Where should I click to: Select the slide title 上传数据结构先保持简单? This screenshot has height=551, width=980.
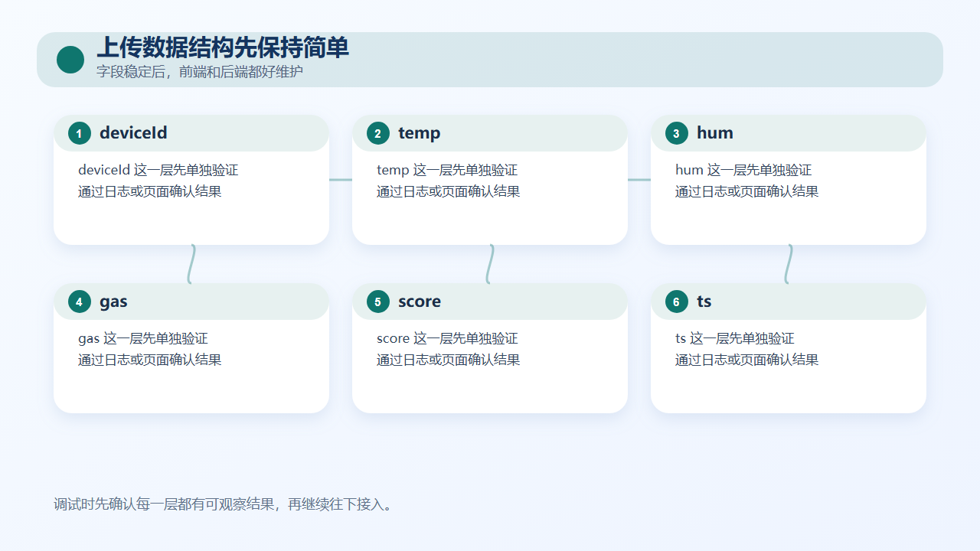223,47
